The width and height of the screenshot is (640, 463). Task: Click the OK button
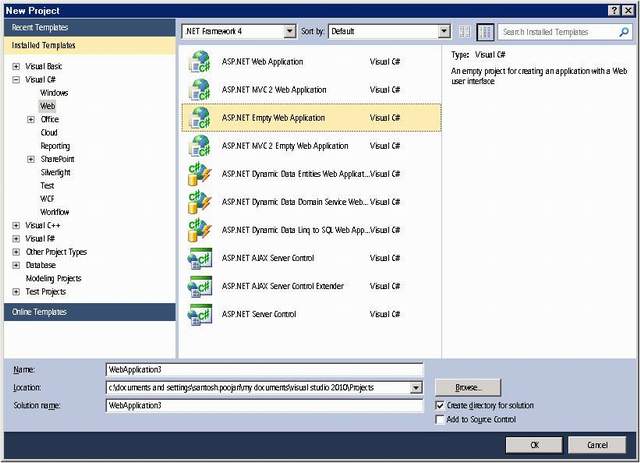(534, 445)
